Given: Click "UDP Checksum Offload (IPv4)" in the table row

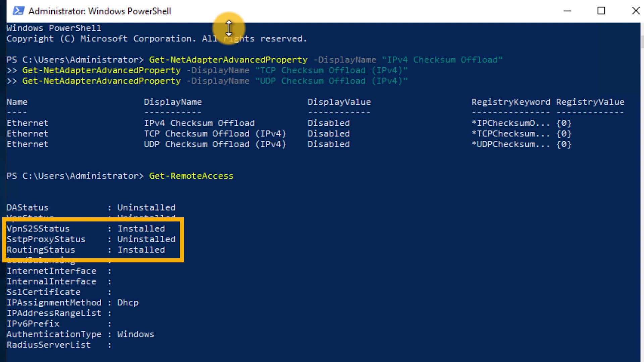Looking at the screenshot, I should coord(215,144).
